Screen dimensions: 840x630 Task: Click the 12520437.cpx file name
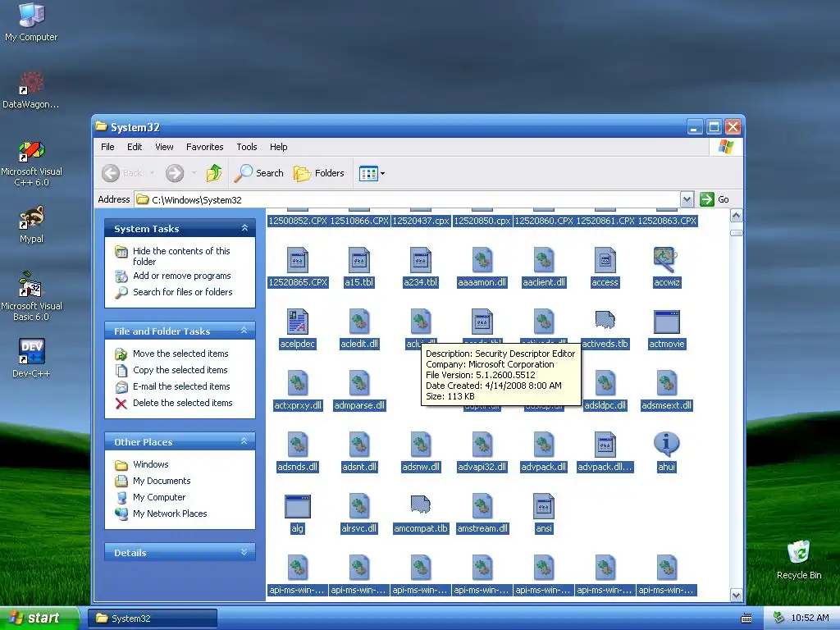click(x=421, y=221)
